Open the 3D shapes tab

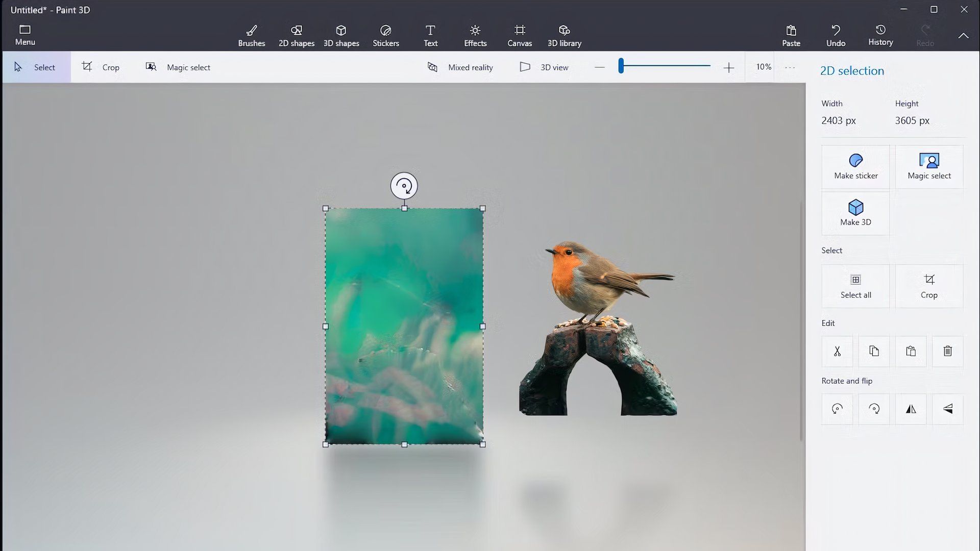(341, 36)
